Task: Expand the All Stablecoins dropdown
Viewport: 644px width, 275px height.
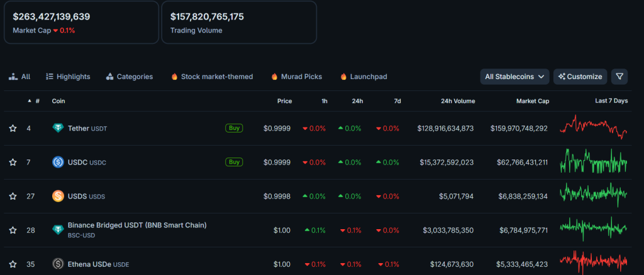Action: [514, 77]
